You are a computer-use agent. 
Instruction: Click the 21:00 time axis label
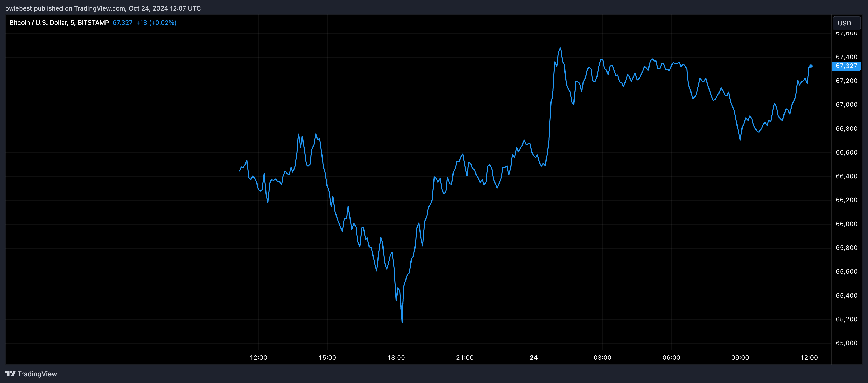pyautogui.click(x=465, y=357)
